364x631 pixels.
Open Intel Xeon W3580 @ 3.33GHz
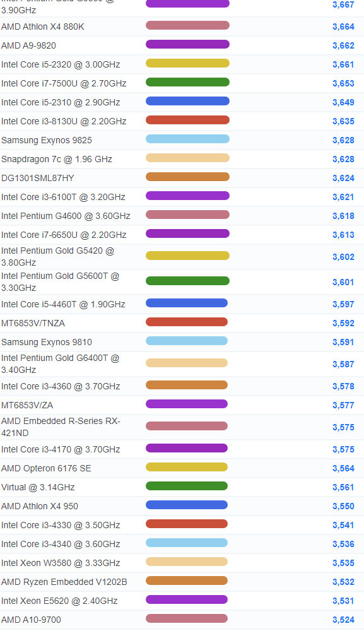61,563
